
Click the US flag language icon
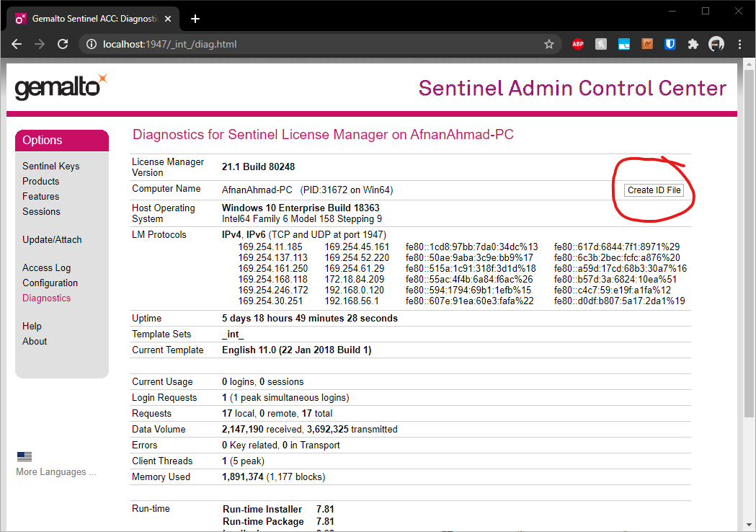[25, 456]
